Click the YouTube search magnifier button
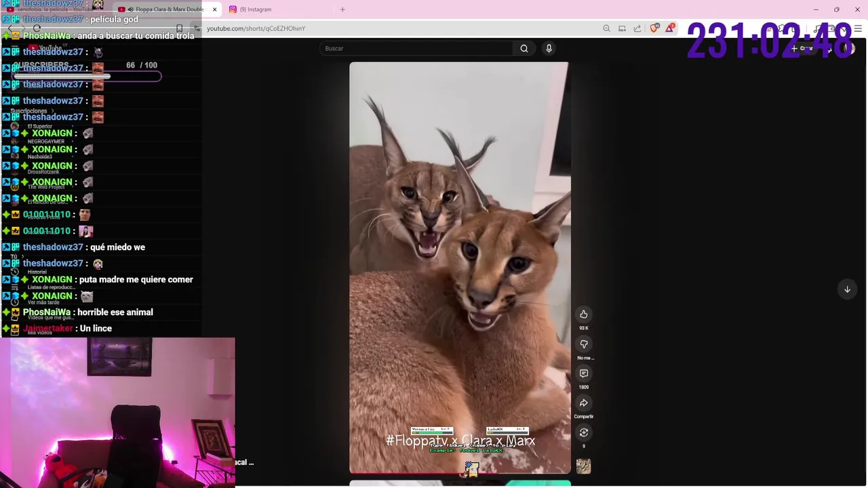The width and height of the screenshot is (868, 488). point(524,48)
